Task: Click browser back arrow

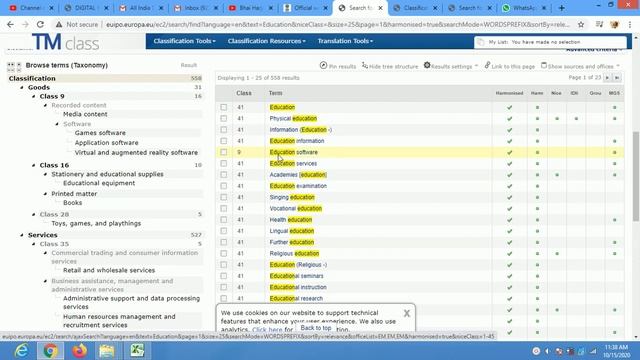Action: pos(10,24)
